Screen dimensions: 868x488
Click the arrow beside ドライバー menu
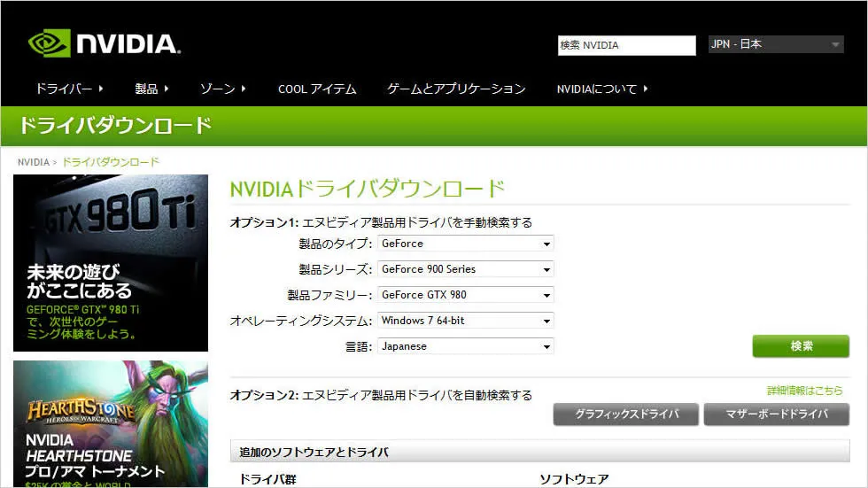[101, 89]
